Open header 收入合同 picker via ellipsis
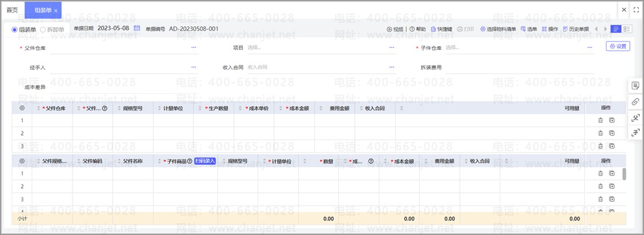The height and width of the screenshot is (235, 644). [x=392, y=67]
